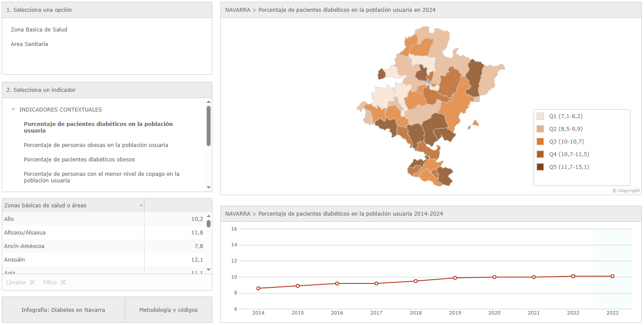Image resolution: width=644 pixels, height=325 pixels.
Task: Select Zona Basica de Salud option
Action: click(x=39, y=30)
